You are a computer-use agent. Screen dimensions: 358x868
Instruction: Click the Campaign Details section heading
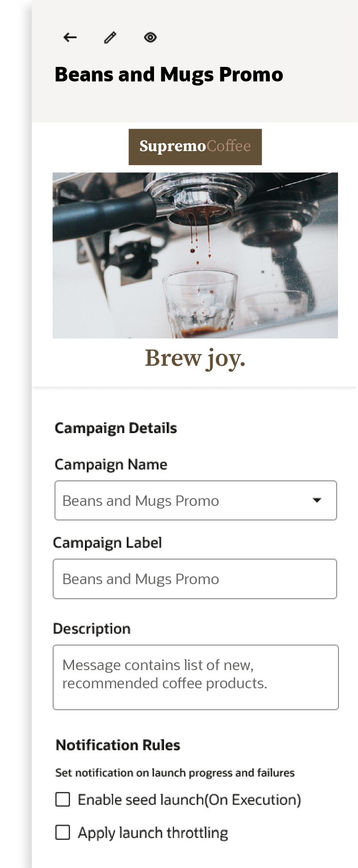pos(115,428)
